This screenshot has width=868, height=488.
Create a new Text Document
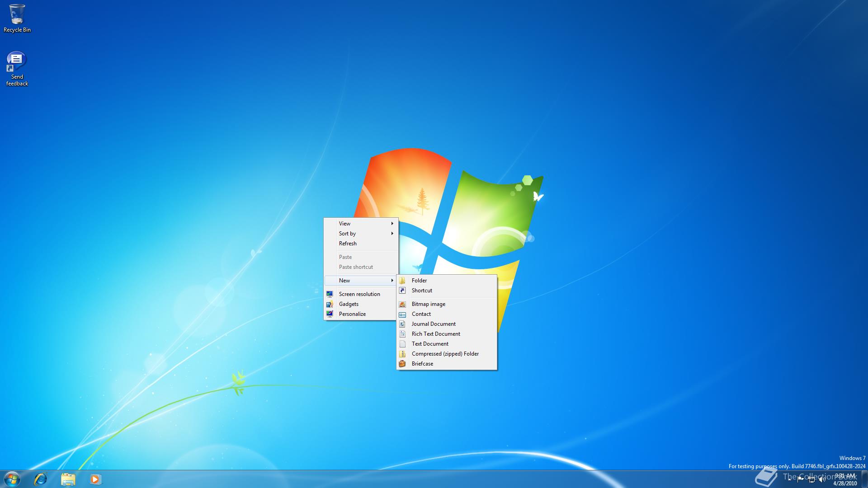point(447,344)
